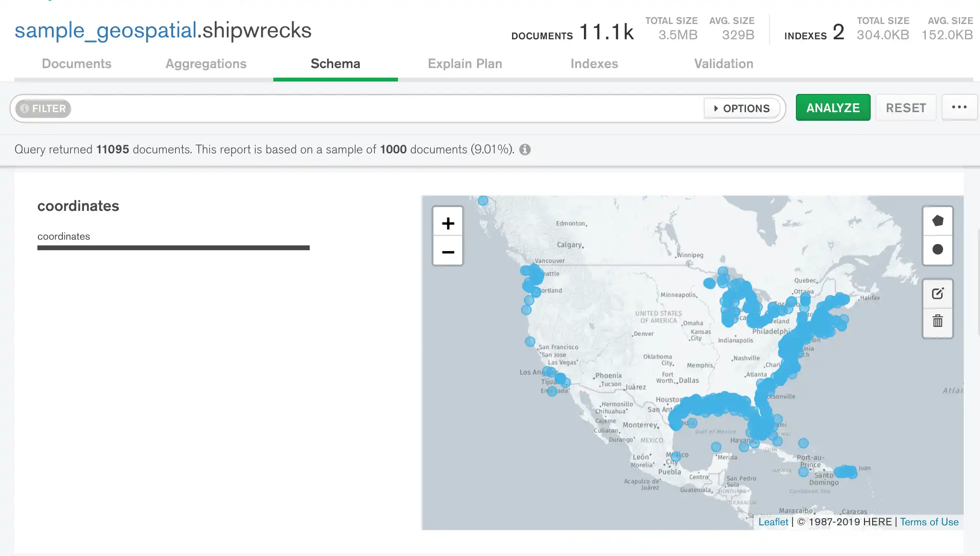Image resolution: width=980 pixels, height=556 pixels.
Task: Open the OPTIONS dropdown panel
Action: tap(741, 108)
